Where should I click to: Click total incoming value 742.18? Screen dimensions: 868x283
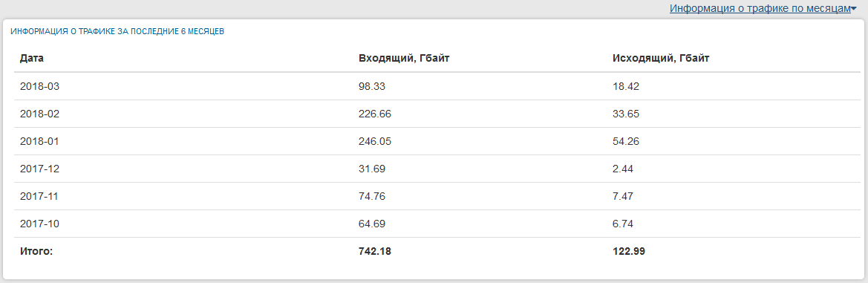(x=375, y=252)
